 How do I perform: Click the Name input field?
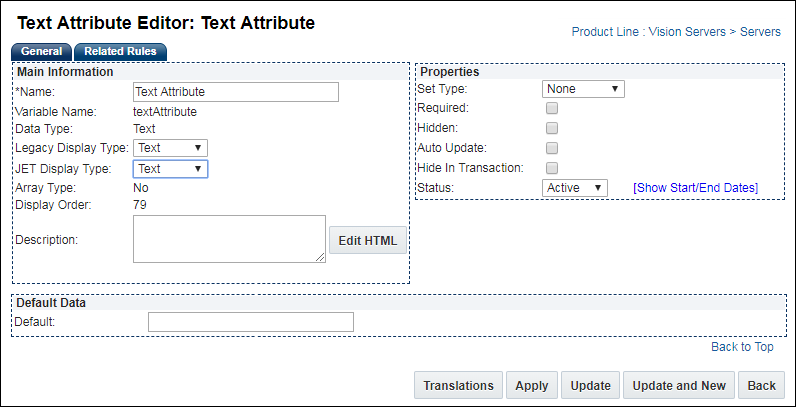click(x=236, y=92)
